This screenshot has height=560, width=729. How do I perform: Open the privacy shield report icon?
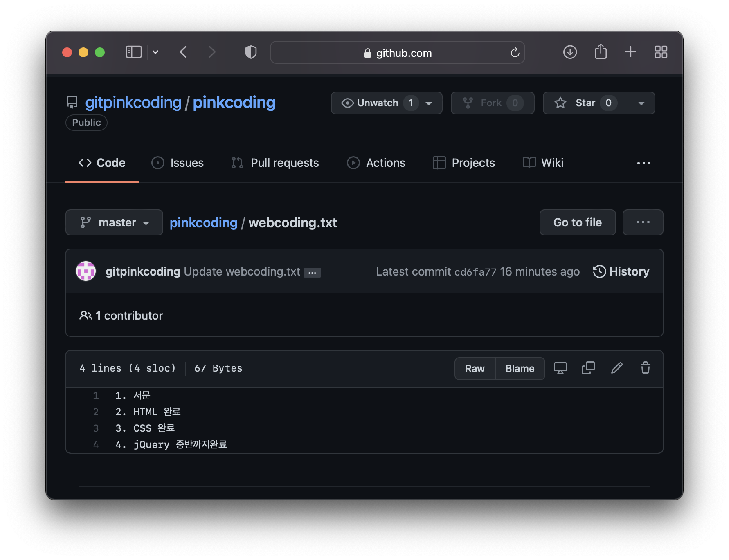click(x=251, y=52)
